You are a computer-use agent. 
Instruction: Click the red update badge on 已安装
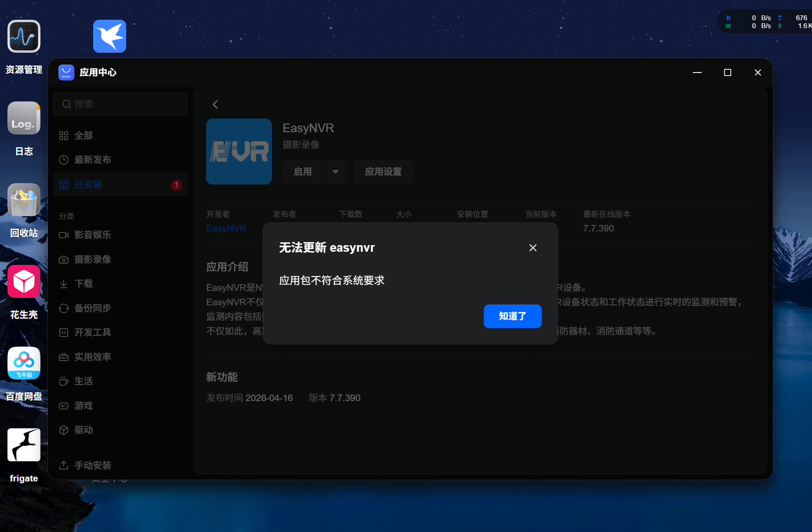point(176,185)
